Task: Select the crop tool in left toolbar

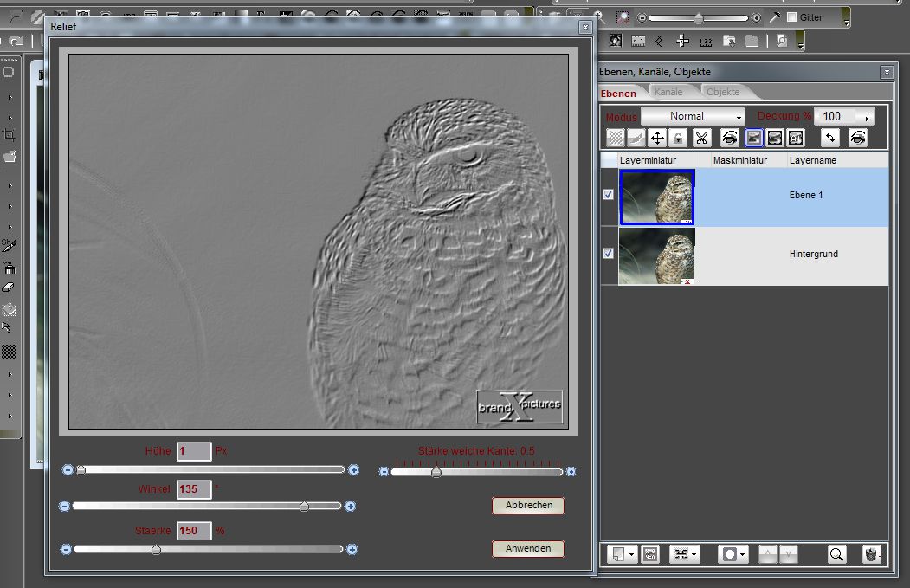Action: click(x=10, y=135)
